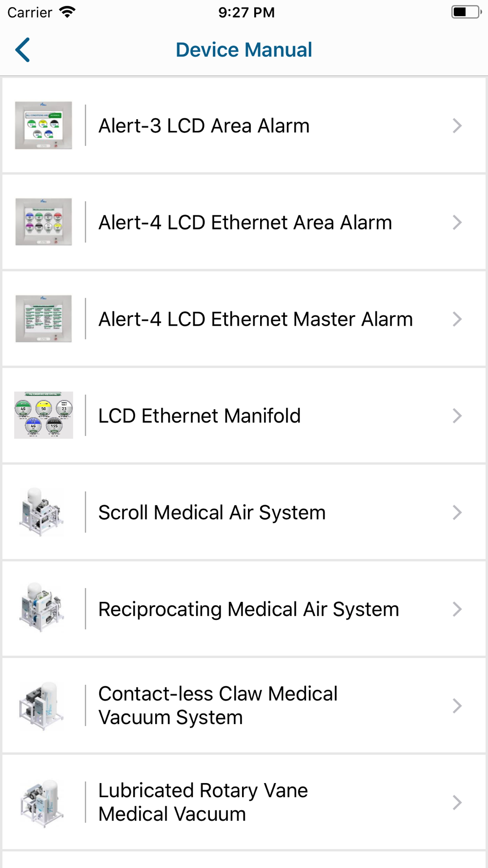This screenshot has height=868, width=488.
Task: Tap the back arrow icon
Action: click(x=22, y=50)
